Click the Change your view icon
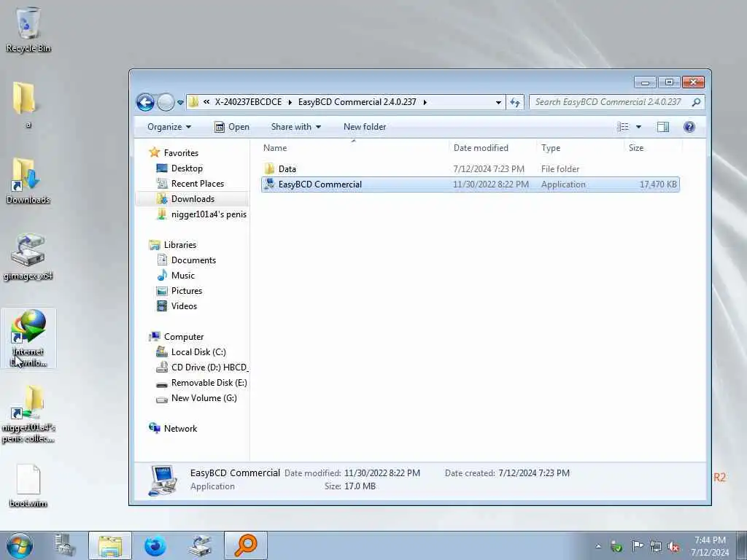Screen dimensions: 747x560 pyautogui.click(x=623, y=127)
